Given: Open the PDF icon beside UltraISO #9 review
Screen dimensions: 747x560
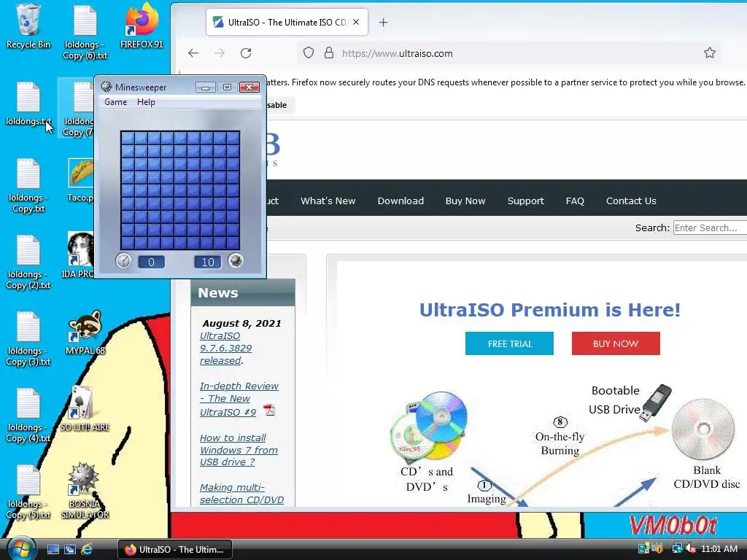Looking at the screenshot, I should pyautogui.click(x=269, y=410).
